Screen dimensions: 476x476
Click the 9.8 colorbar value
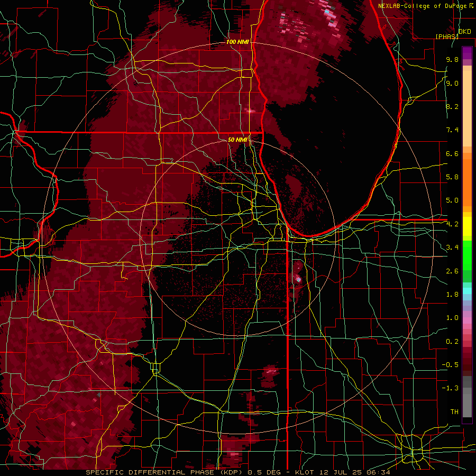tap(452, 59)
